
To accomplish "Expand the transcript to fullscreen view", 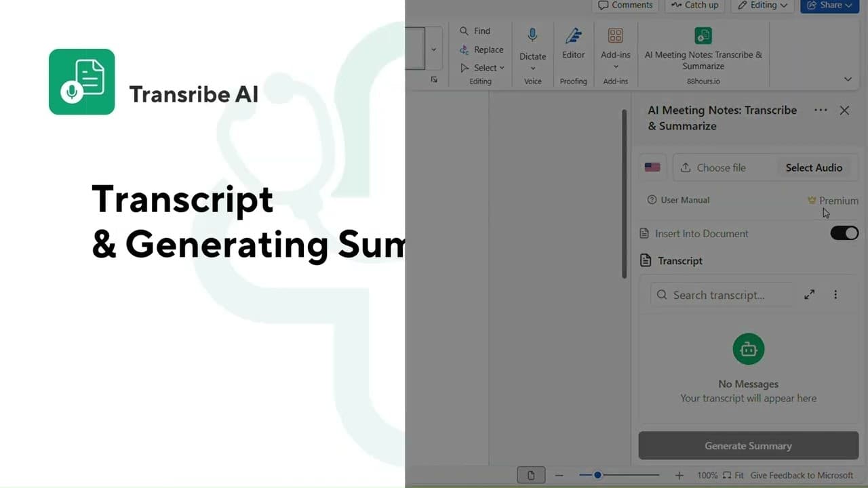I will (x=809, y=294).
